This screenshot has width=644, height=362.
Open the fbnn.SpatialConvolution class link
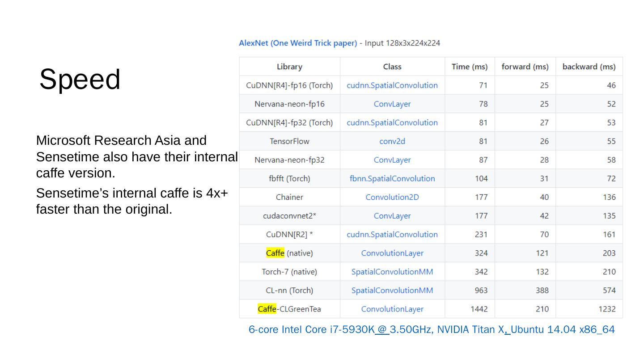point(392,179)
